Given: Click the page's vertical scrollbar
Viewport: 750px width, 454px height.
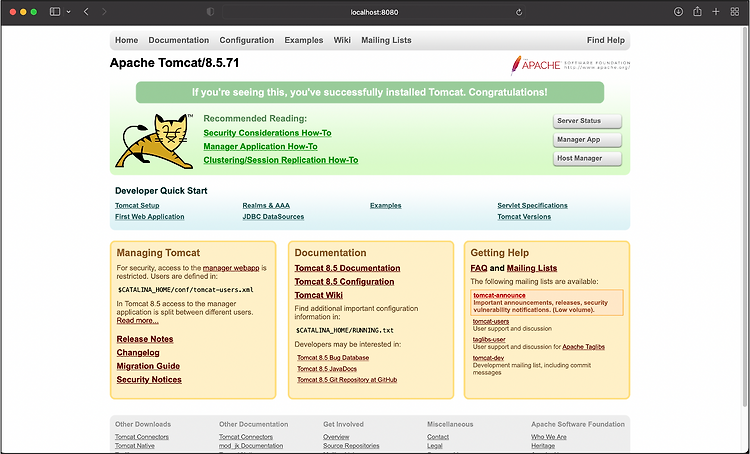Looking at the screenshot, I should coord(746,215).
